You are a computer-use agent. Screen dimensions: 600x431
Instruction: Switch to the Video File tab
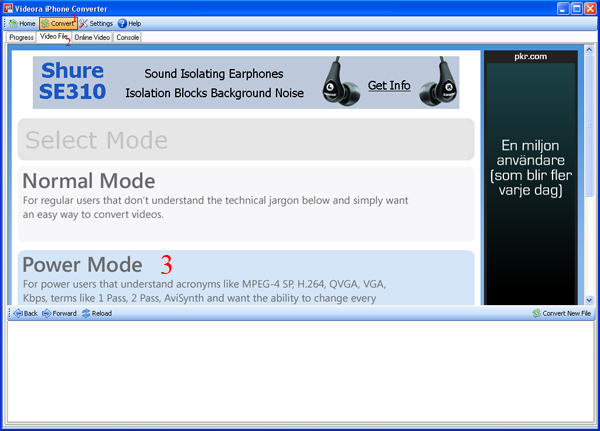(x=54, y=37)
